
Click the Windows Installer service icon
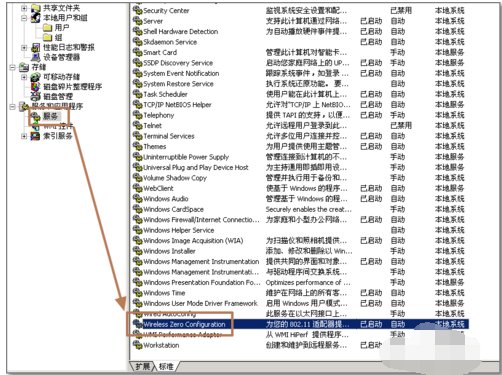click(137, 251)
